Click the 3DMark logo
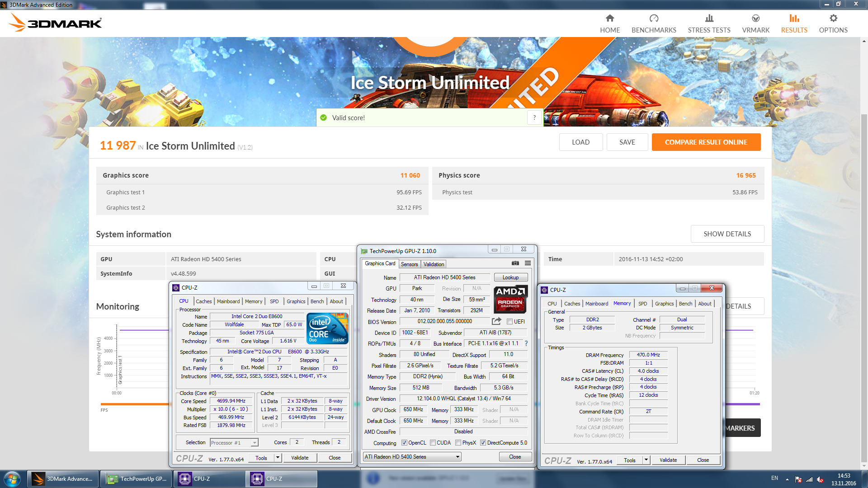 point(55,22)
